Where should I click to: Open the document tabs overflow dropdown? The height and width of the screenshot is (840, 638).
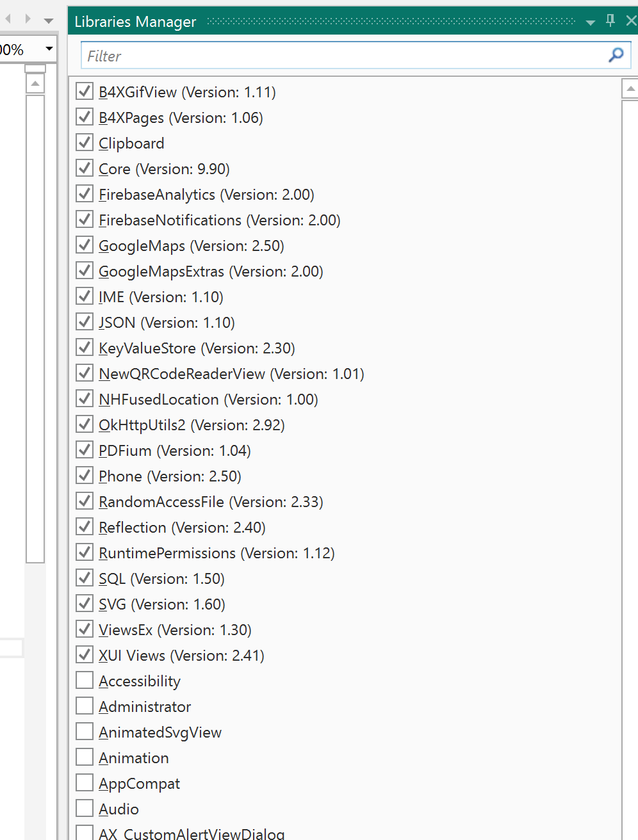pyautogui.click(x=48, y=21)
